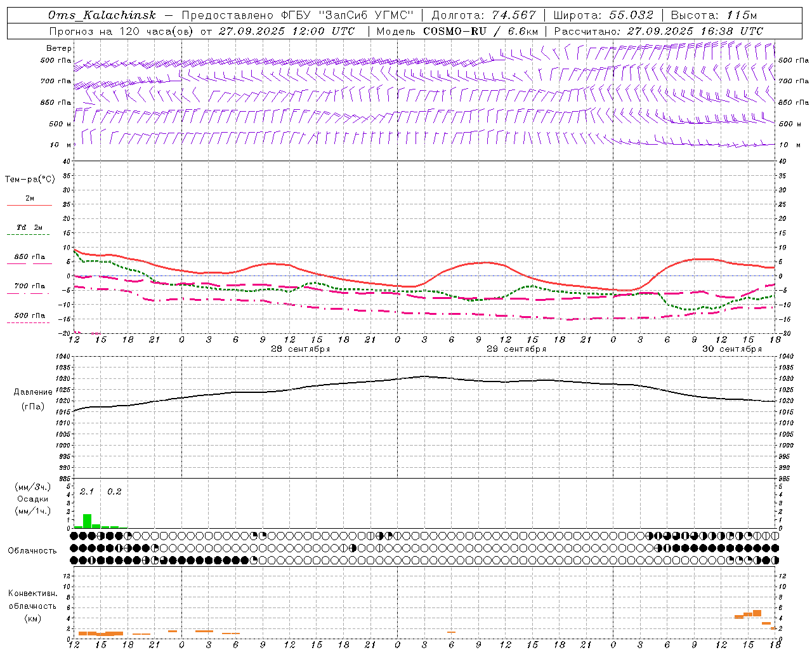The height and width of the screenshot is (650, 812).
Task: Click the Осадки precipitation panel label
Action: [x=32, y=499]
